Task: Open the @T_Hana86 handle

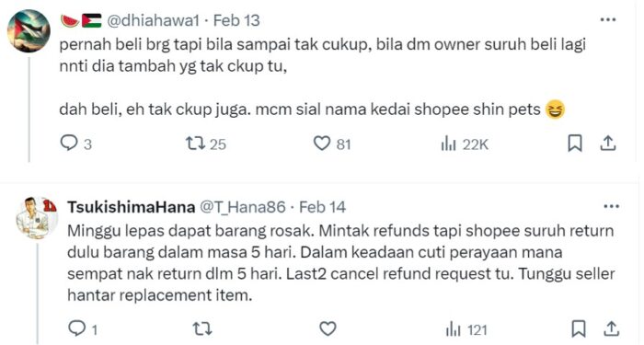Action: pyautogui.click(x=242, y=207)
